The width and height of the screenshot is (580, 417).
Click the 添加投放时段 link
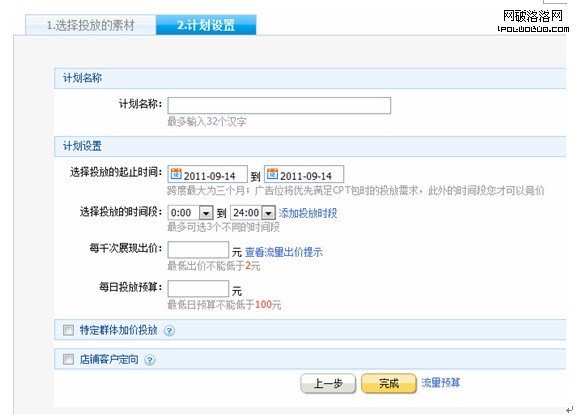[308, 213]
